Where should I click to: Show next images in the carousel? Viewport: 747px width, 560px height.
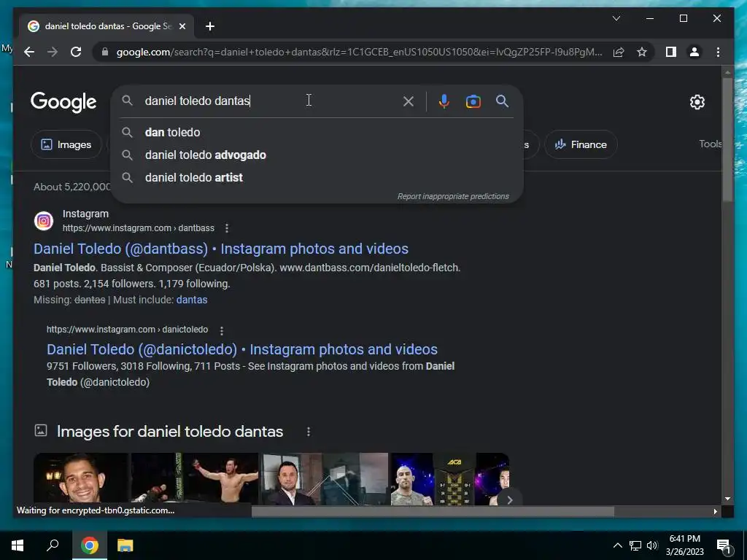tap(509, 499)
